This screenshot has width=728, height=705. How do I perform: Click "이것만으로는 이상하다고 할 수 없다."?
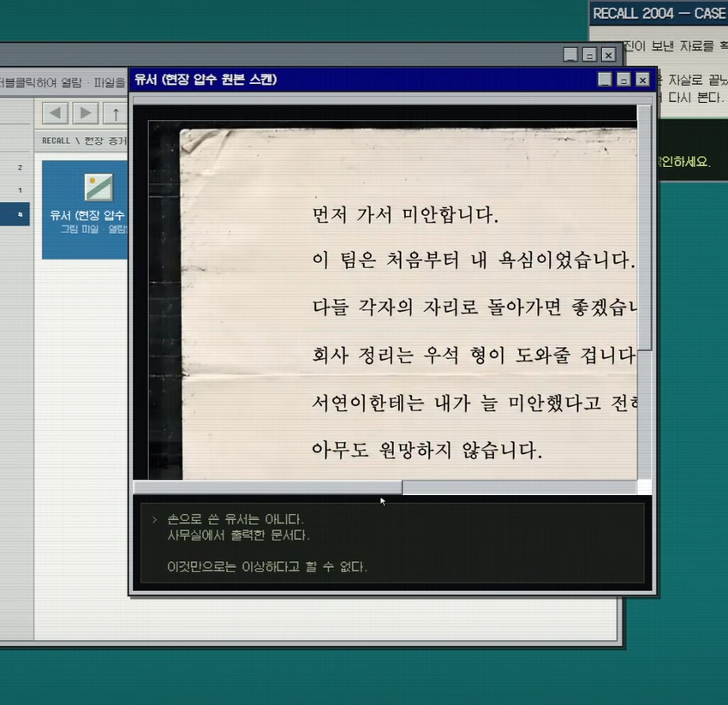pyautogui.click(x=267, y=566)
